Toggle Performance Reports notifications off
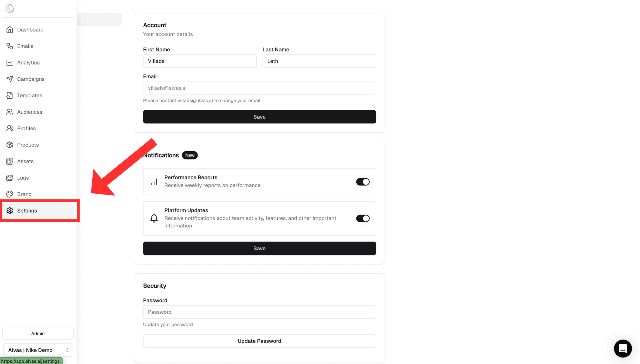Screen dimensions: 640x364 coord(363,181)
